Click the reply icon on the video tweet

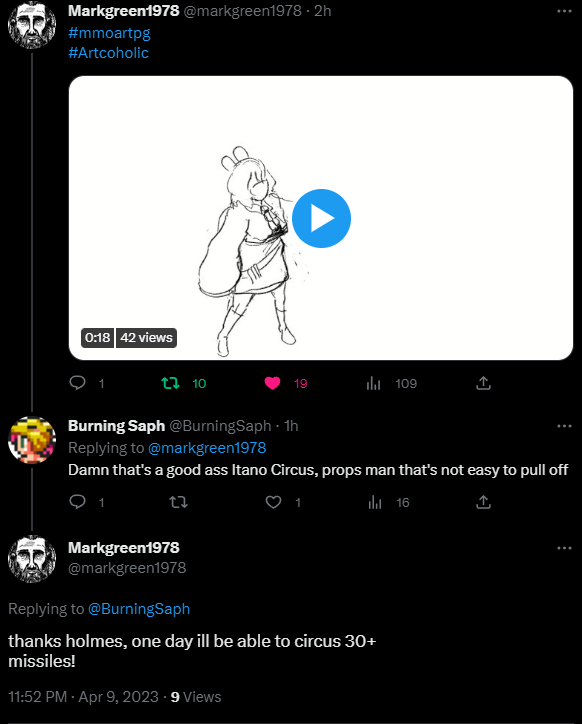coord(78,383)
